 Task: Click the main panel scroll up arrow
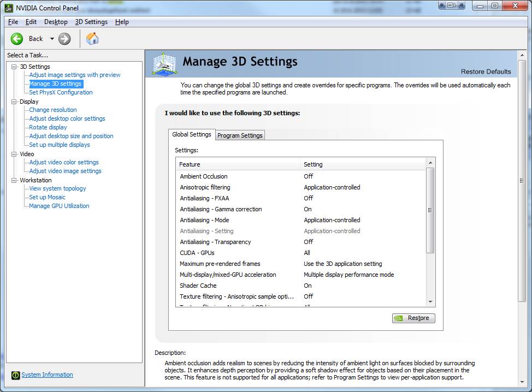pyautogui.click(x=522, y=55)
